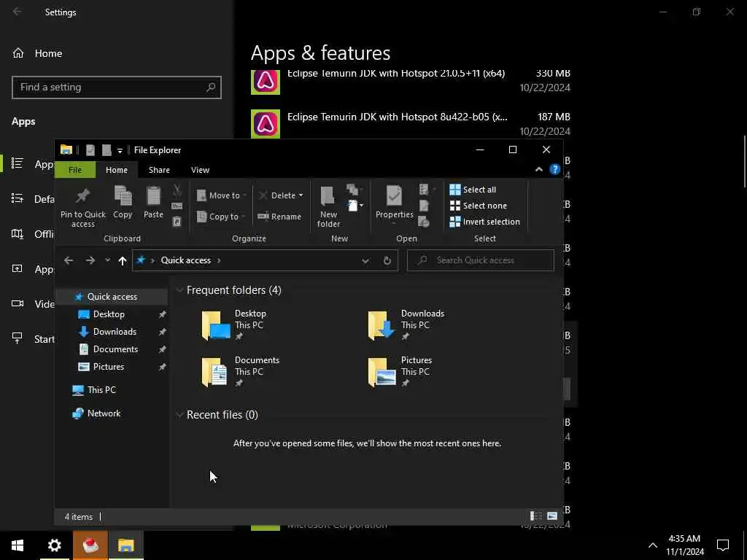Refresh the Quick access view
This screenshot has width=747, height=560.
(x=387, y=260)
